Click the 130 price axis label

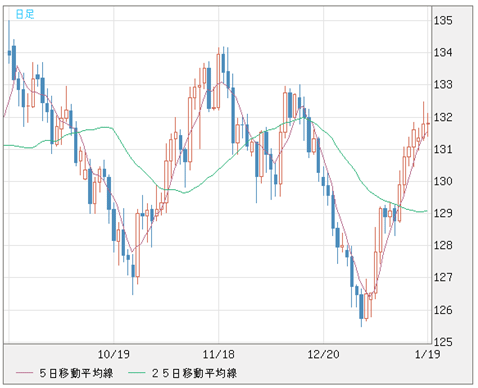pyautogui.click(x=443, y=181)
